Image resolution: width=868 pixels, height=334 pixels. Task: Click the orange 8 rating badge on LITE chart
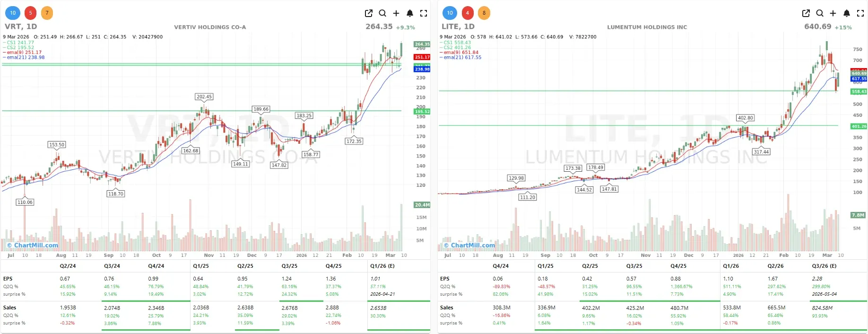pyautogui.click(x=484, y=13)
